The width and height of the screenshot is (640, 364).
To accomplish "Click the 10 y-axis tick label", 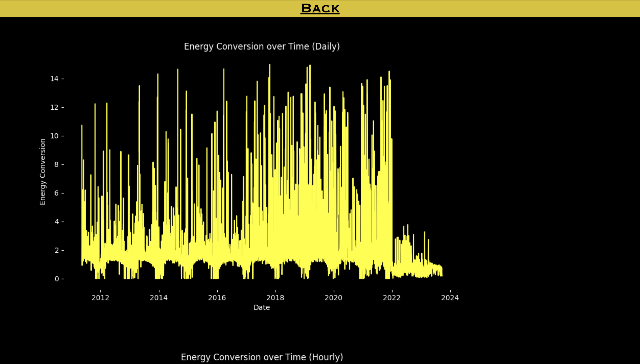I will tap(54, 136).
